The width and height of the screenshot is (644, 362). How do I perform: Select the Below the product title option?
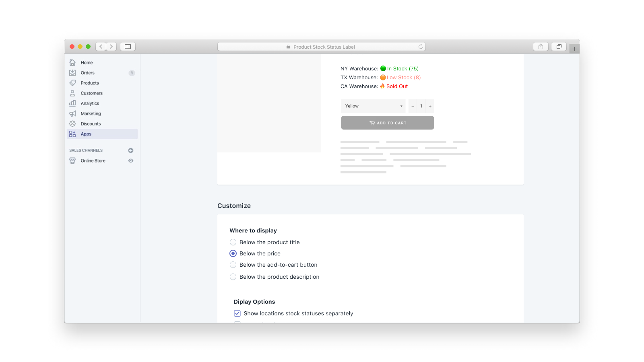[233, 242]
